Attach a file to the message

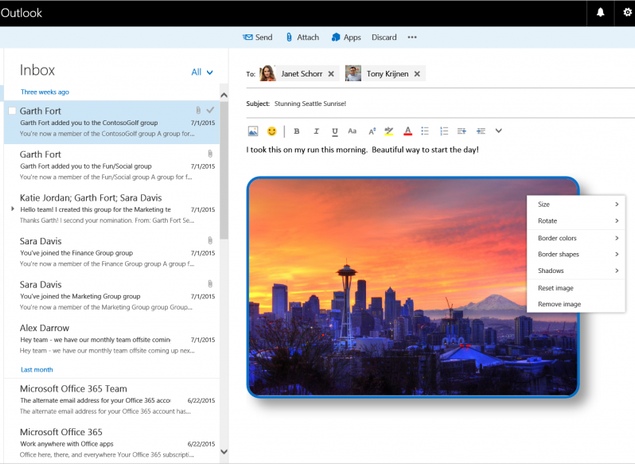coord(302,37)
